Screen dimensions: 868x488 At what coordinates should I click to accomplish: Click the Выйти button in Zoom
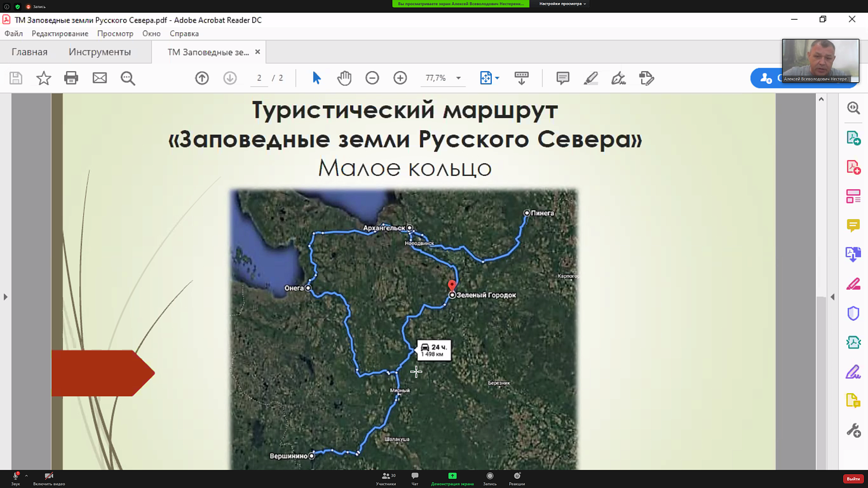coord(852,479)
